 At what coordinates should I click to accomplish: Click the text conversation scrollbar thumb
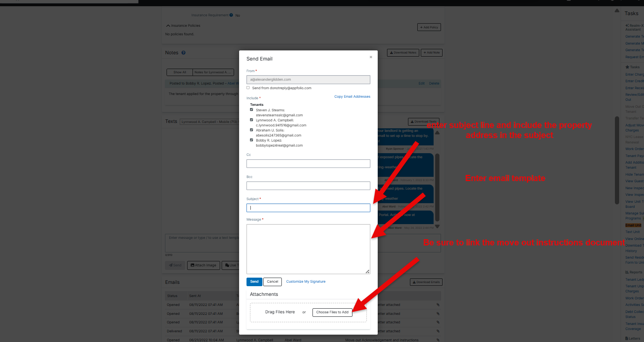click(x=437, y=187)
